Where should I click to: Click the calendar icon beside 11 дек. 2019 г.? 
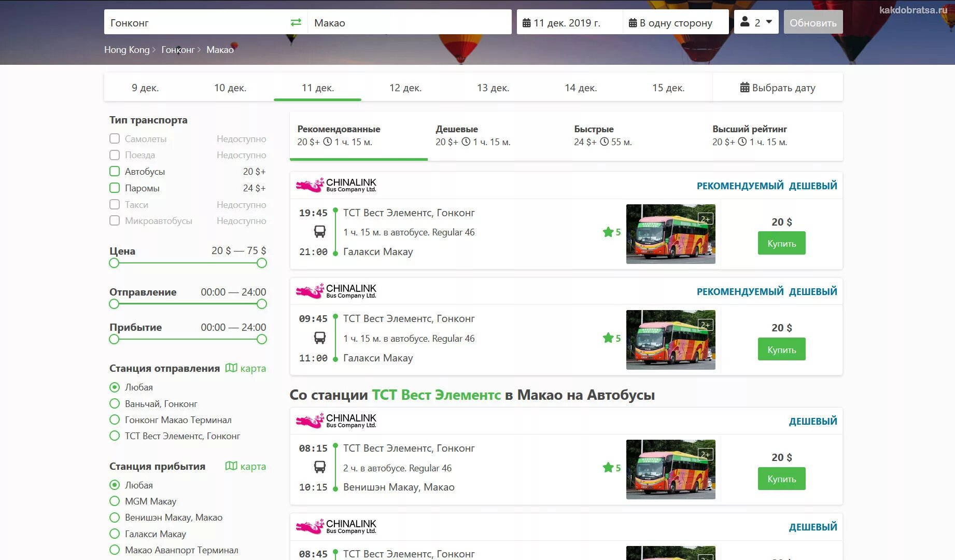526,23
